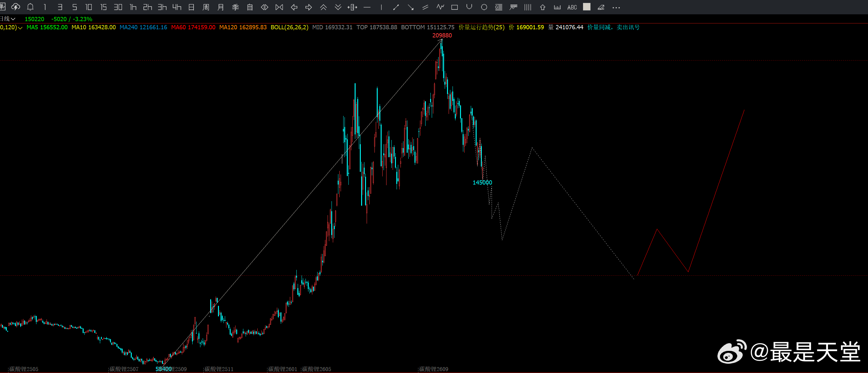Select the up arrow marker tool
The image size is (868, 373).
[543, 7]
